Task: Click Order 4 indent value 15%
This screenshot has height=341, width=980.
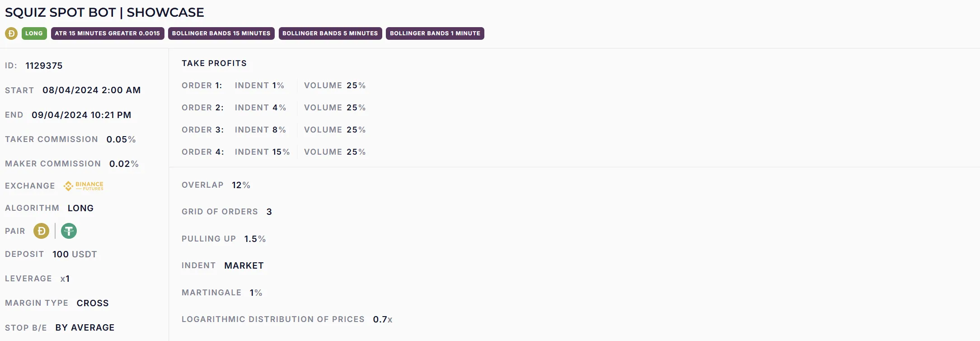Action: click(281, 152)
